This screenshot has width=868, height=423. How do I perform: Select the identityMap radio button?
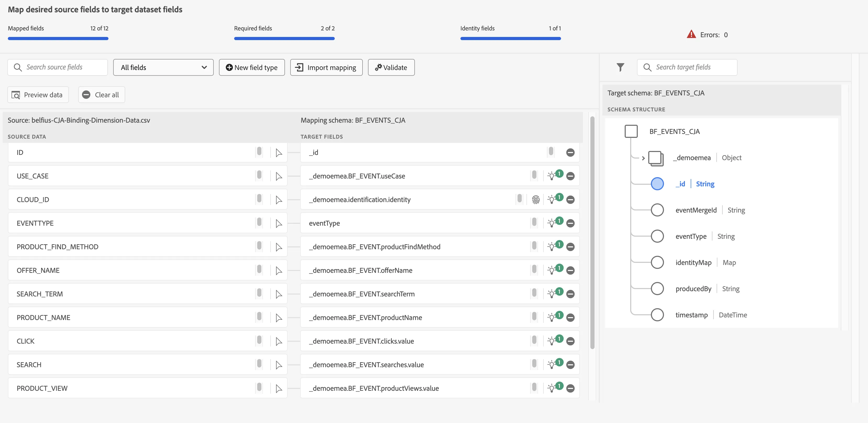click(657, 262)
